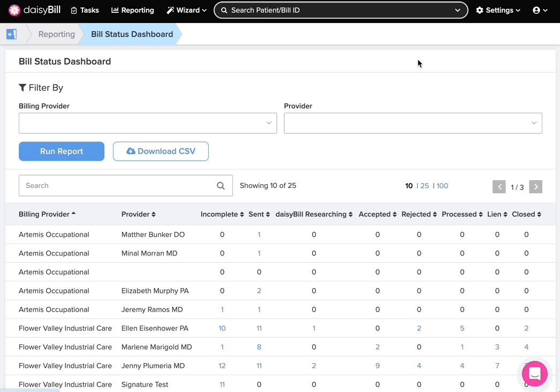Sort by Billing Provider column
Screen dimensions: 560x392
click(x=47, y=214)
